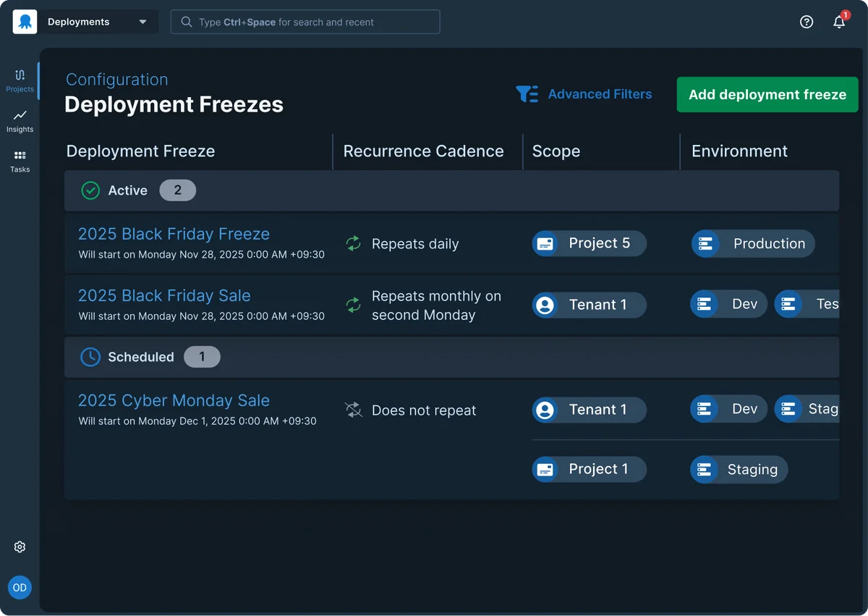Click Dev server icon in Black Friday Sale row
Screen dimensions: 868x616
click(703, 304)
